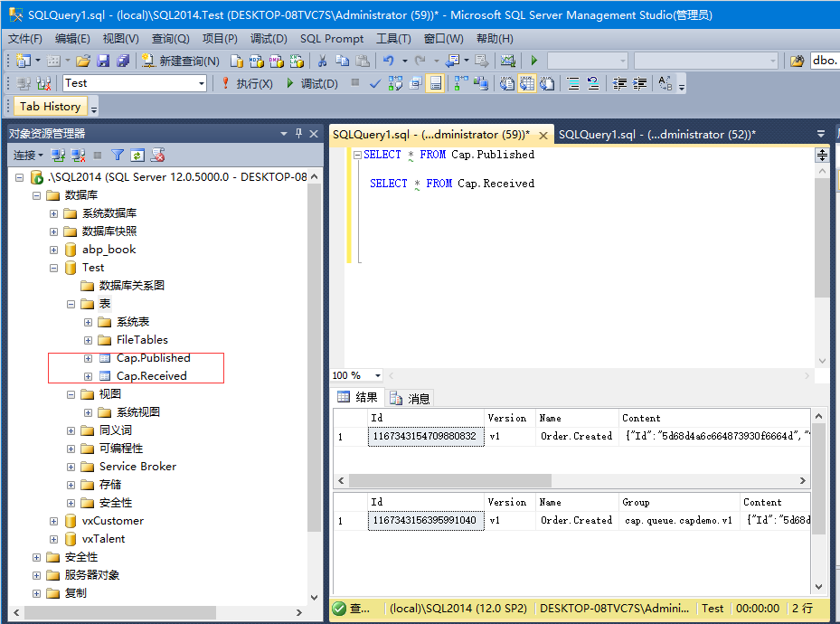
Task: Click the Save icon in the toolbar
Action: [x=103, y=61]
